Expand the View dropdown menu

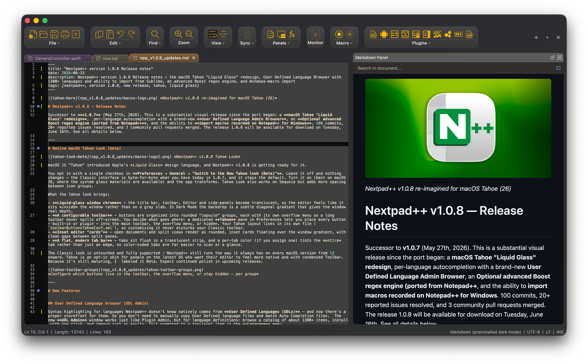click(218, 43)
